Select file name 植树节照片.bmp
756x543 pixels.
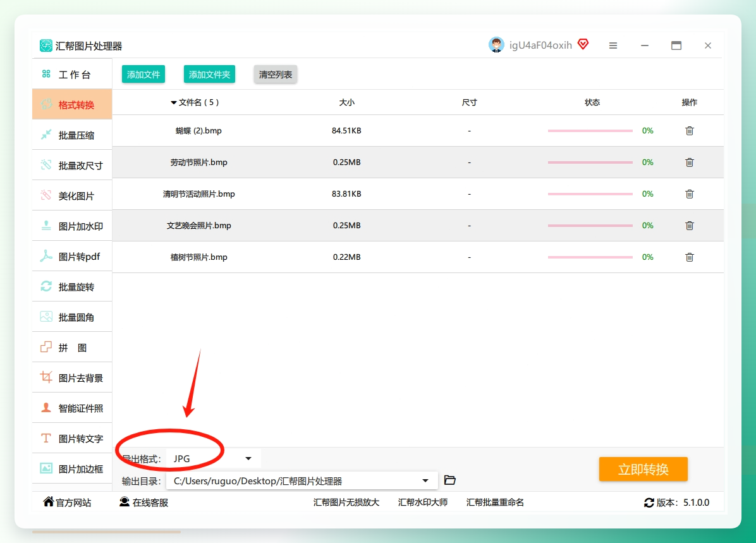[x=198, y=257]
